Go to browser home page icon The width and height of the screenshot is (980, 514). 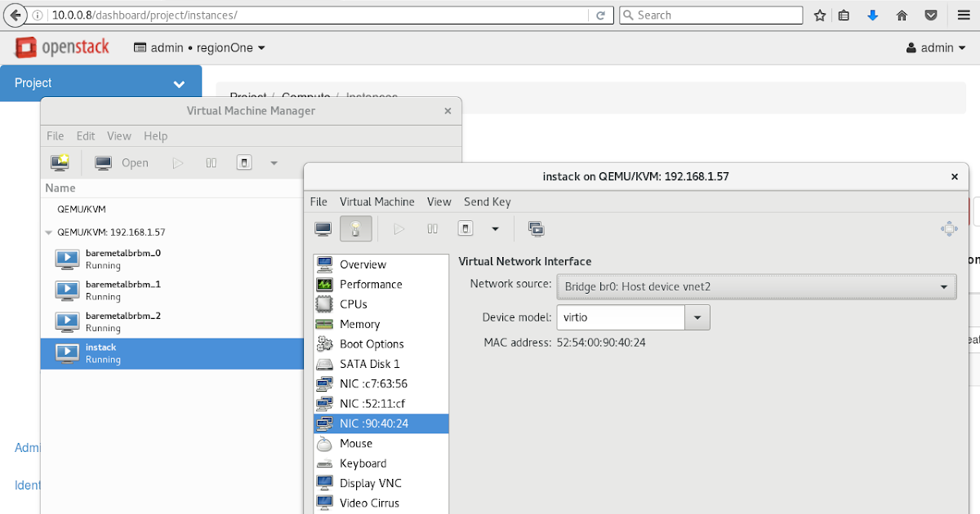tap(902, 16)
